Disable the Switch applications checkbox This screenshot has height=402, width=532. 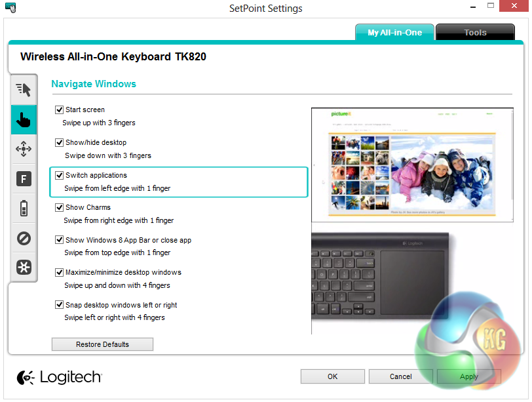[60, 175]
